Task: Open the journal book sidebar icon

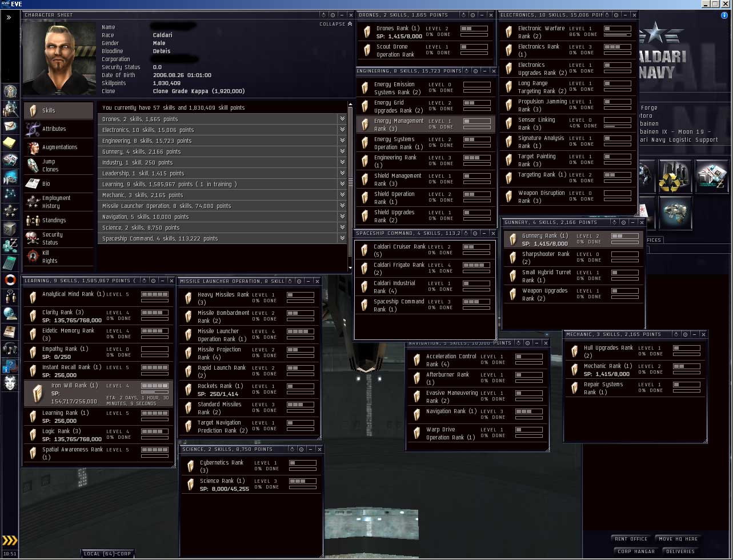Action: (10, 331)
